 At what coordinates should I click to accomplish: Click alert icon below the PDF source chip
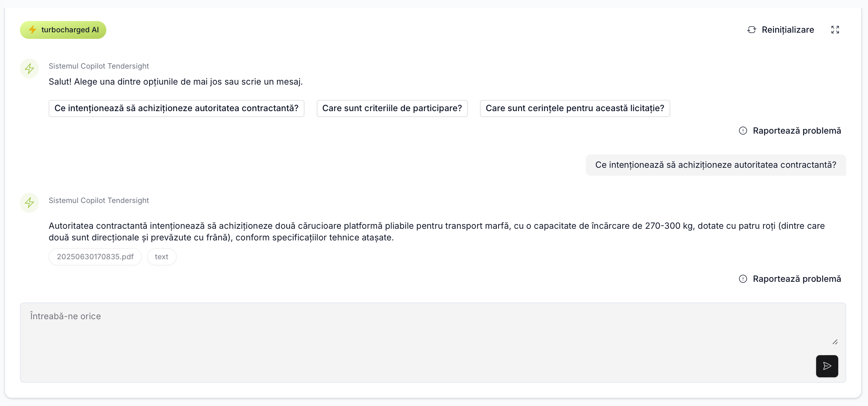(743, 279)
